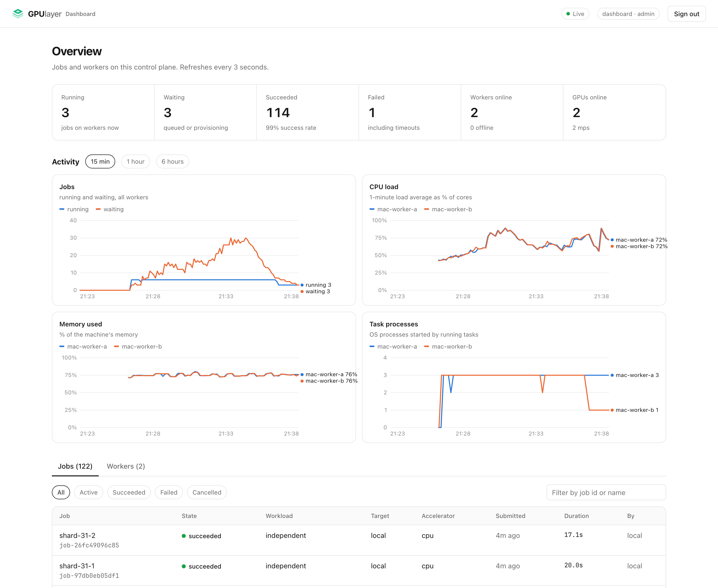Click mac-worker-b in CPU load legend
Screen dimensions: 718x588
coord(448,209)
